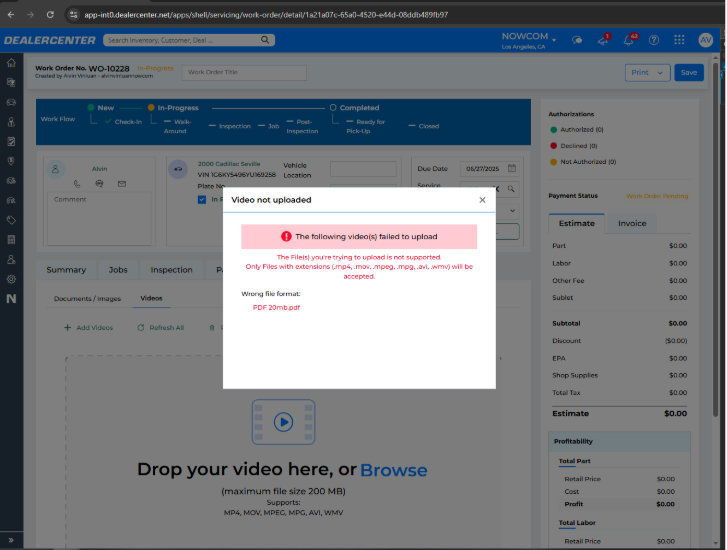Open site information icon in address bar
This screenshot has height=550, width=727.
[x=73, y=15]
